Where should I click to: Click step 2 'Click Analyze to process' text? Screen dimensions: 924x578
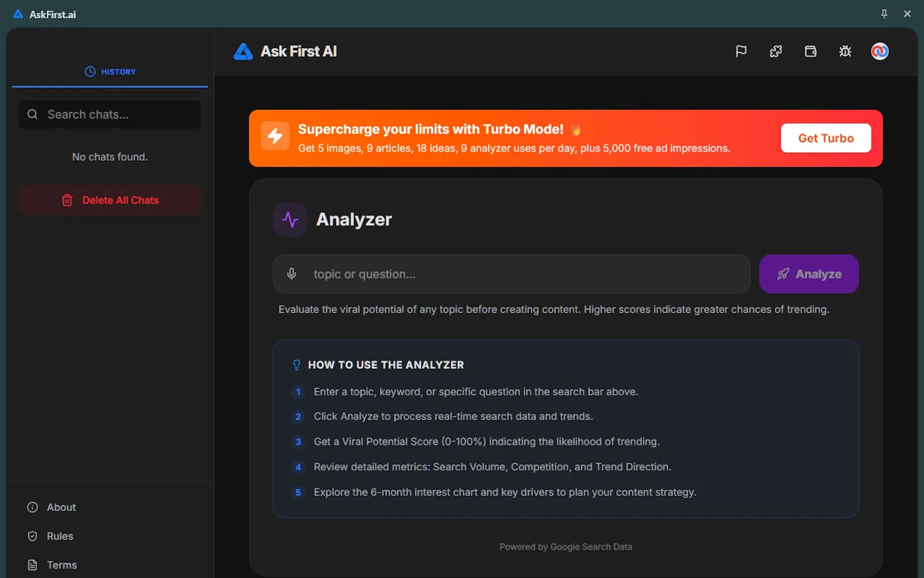pos(453,417)
